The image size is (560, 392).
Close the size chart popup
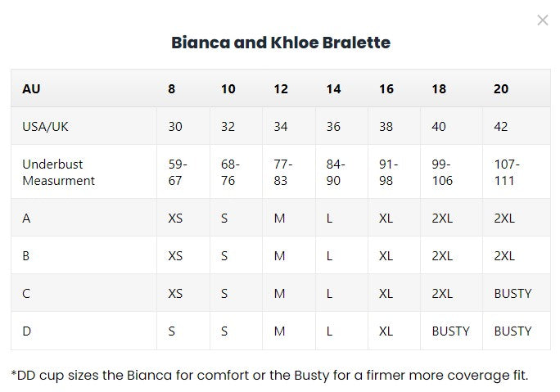pyautogui.click(x=542, y=20)
